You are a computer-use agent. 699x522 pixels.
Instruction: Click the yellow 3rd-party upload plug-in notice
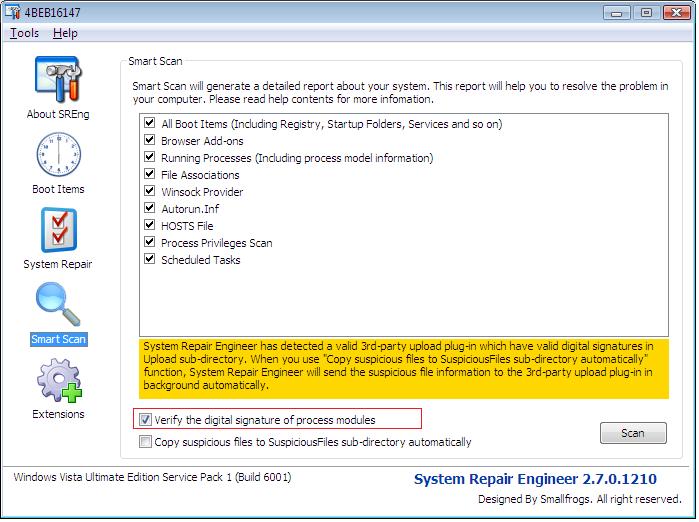tap(404, 369)
